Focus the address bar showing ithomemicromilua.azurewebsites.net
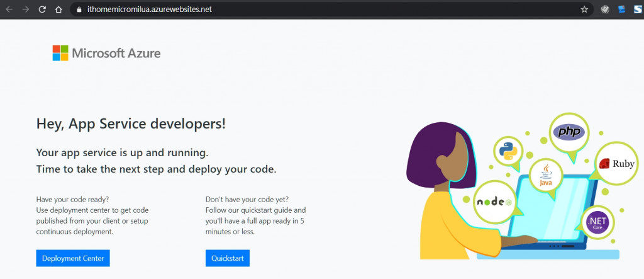 332,9
